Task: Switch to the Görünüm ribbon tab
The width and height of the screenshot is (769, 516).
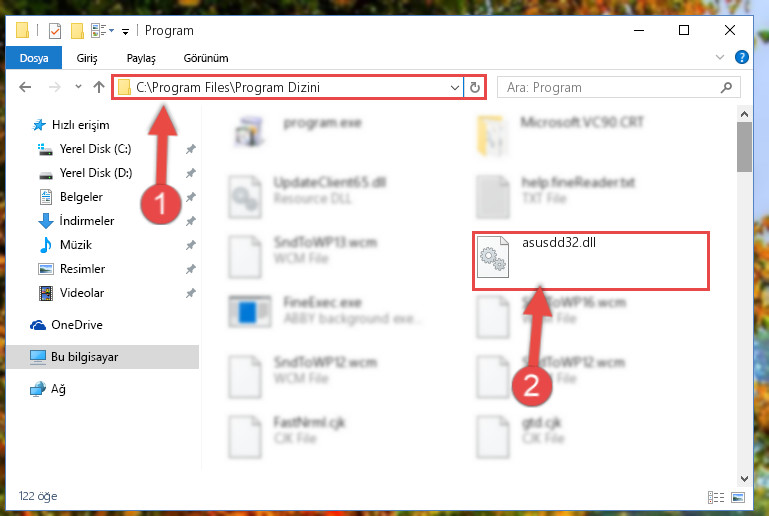Action: [x=206, y=58]
